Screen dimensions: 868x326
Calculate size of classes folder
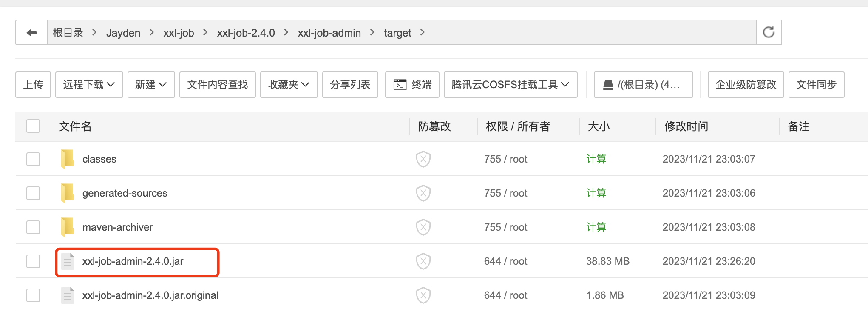coord(596,159)
